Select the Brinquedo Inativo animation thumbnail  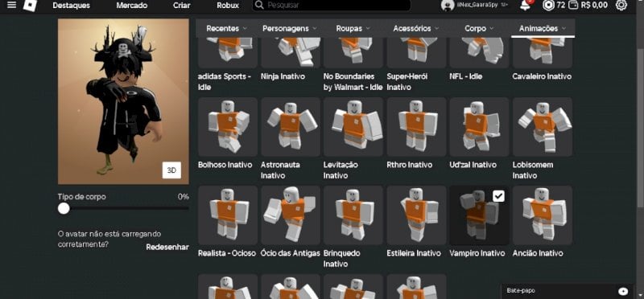[x=353, y=215]
